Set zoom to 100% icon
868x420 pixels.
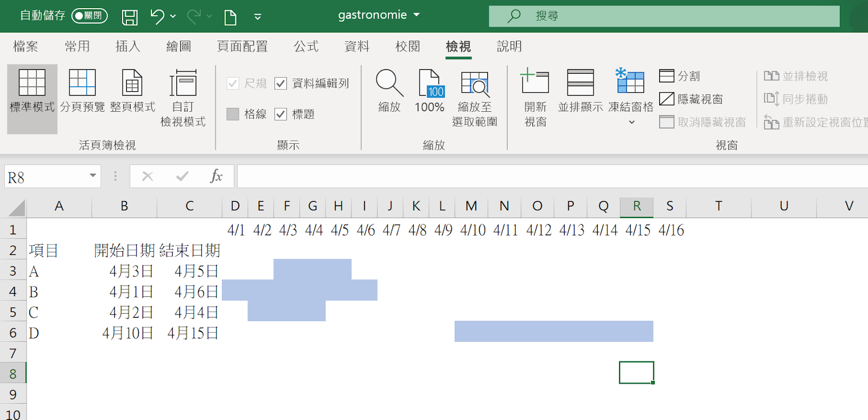tap(430, 83)
